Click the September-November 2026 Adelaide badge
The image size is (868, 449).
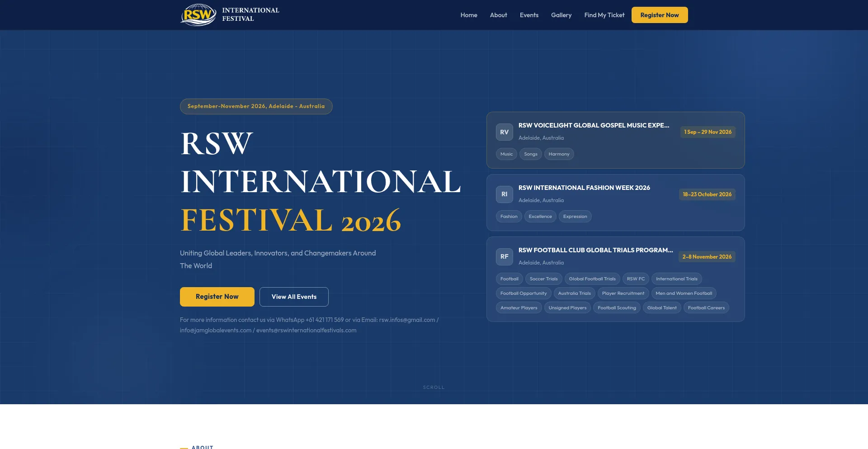256,106
